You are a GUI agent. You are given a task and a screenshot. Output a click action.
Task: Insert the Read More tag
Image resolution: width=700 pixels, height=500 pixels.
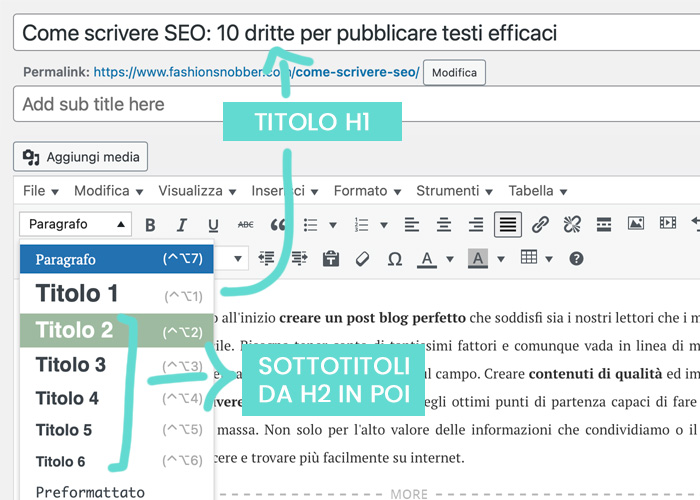pos(604,225)
